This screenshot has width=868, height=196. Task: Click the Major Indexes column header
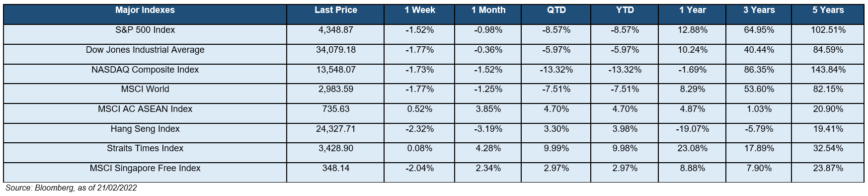(145, 10)
